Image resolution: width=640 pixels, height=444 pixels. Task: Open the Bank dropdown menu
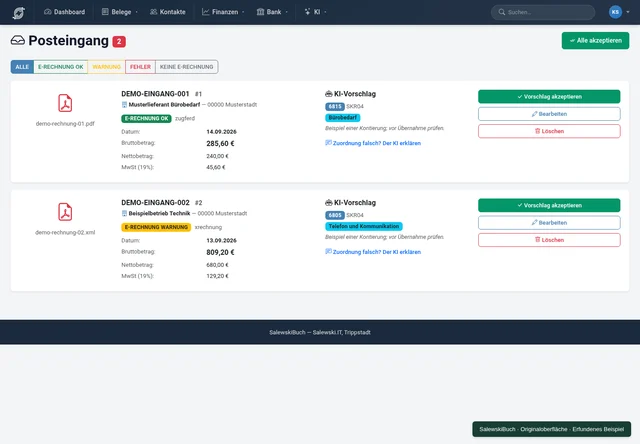pyautogui.click(x=272, y=12)
